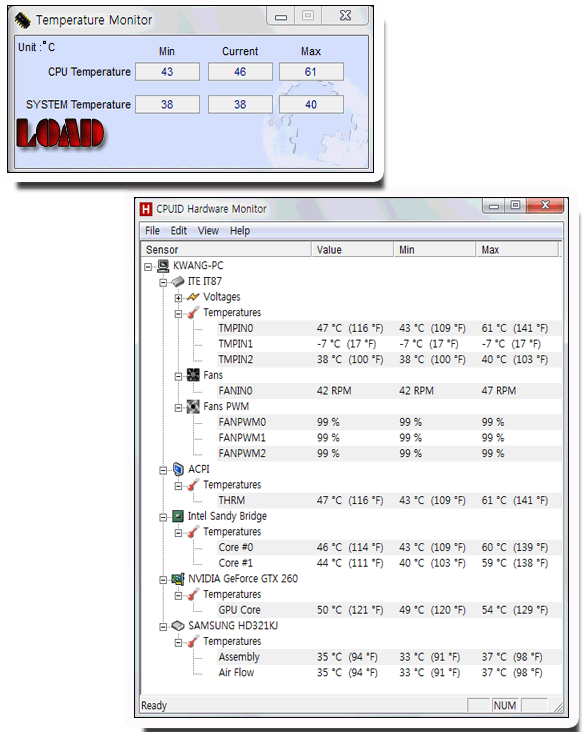Screen dimensions: 582x732
Task: Click the Voltages lightning icon
Action: point(193,297)
